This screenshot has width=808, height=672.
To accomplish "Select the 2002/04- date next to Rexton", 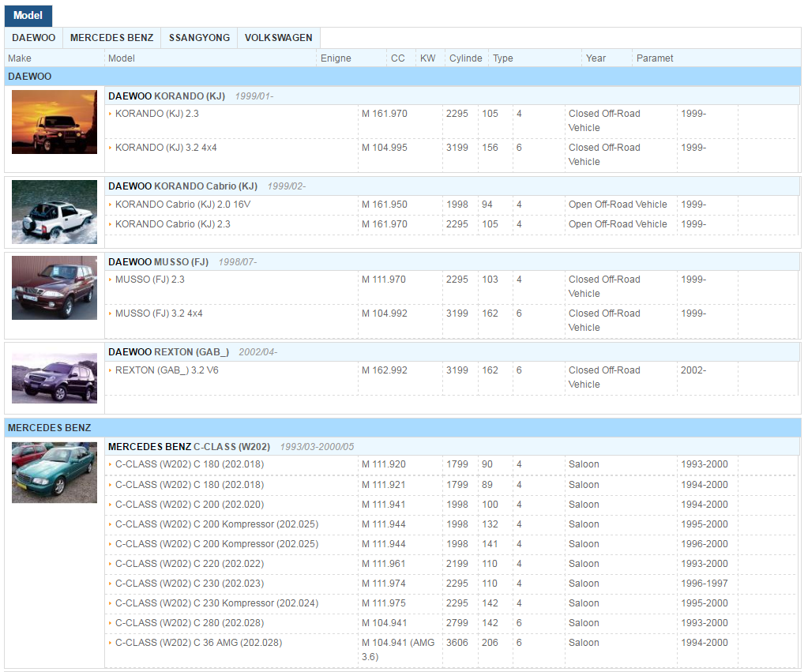I will click(x=258, y=352).
